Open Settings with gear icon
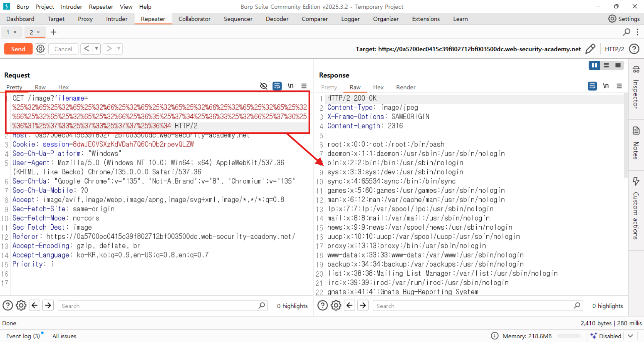The height and width of the screenshot is (342, 644). click(x=624, y=19)
